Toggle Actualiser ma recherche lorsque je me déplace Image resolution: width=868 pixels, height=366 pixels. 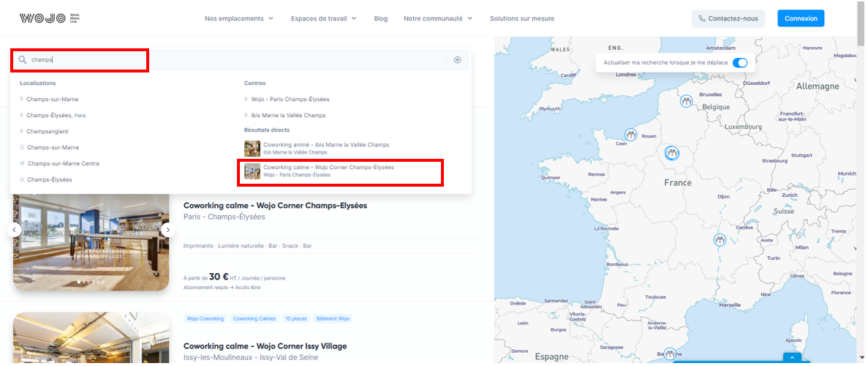739,63
